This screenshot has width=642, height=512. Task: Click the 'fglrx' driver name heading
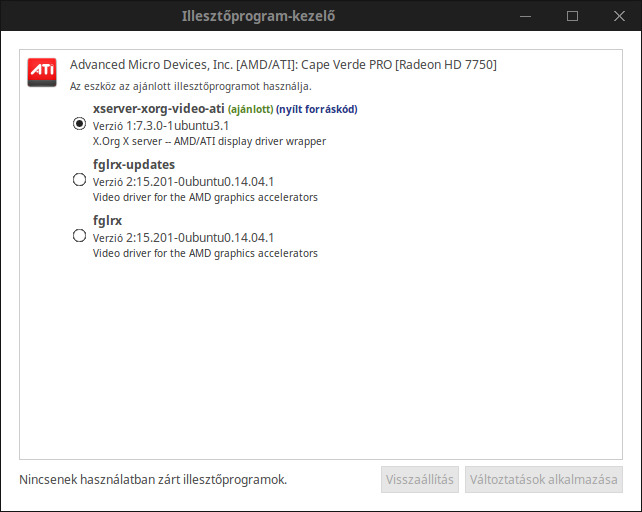pyautogui.click(x=107, y=221)
